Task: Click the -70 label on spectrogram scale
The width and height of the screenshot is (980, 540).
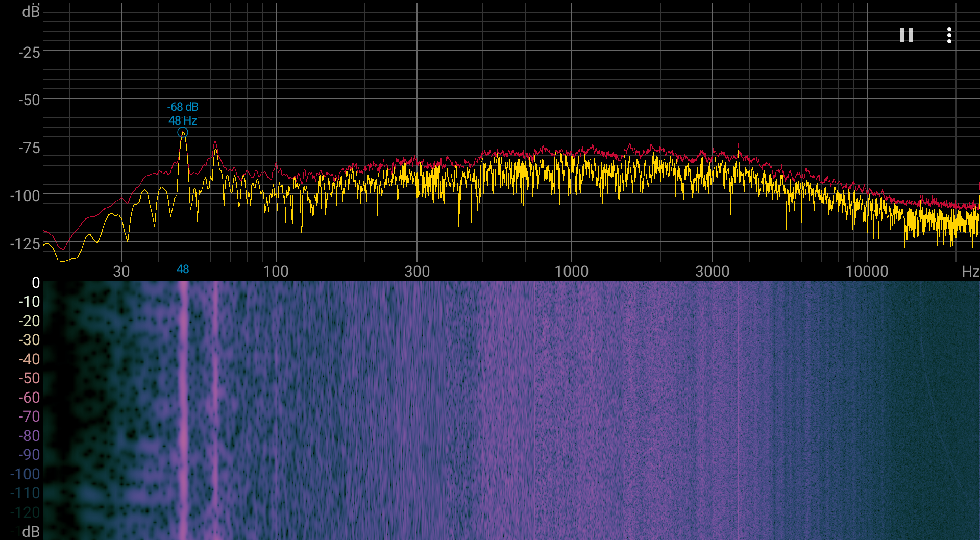Action: tap(29, 416)
